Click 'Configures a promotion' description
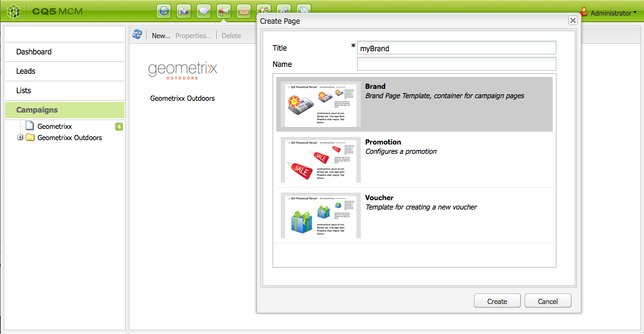The width and height of the screenshot is (644, 334). [401, 151]
